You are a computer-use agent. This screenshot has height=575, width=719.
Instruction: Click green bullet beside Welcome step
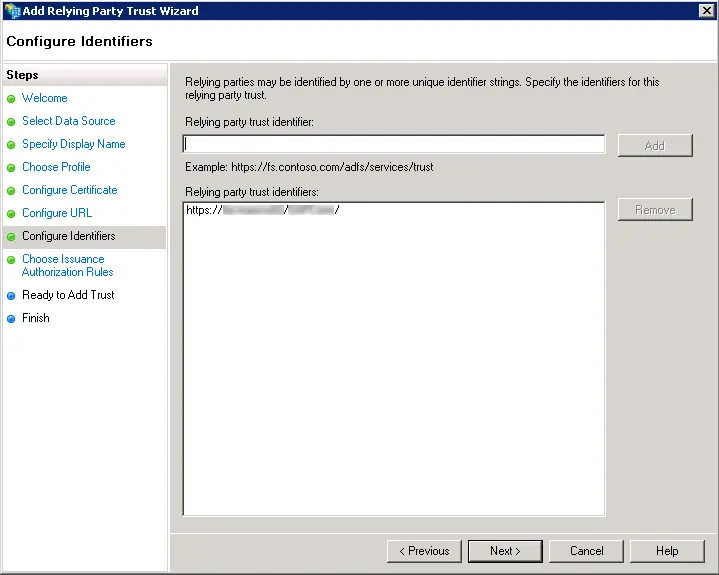pos(11,99)
